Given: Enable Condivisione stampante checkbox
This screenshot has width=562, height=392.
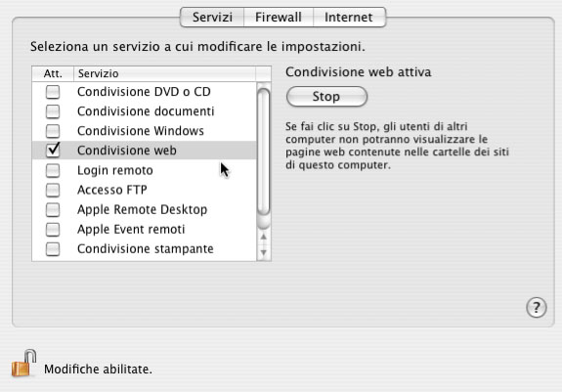Looking at the screenshot, I should 53,248.
